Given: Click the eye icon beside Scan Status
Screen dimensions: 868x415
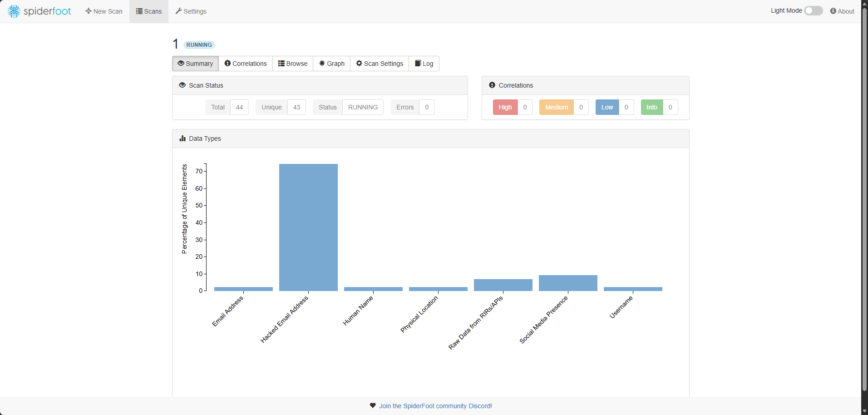Looking at the screenshot, I should (x=182, y=85).
